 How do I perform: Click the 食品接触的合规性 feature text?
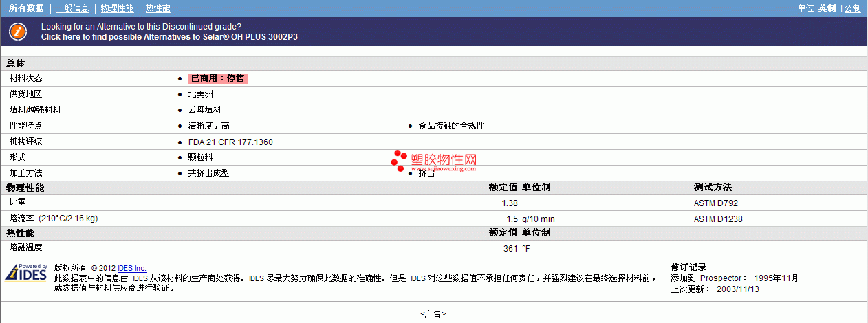tap(451, 126)
